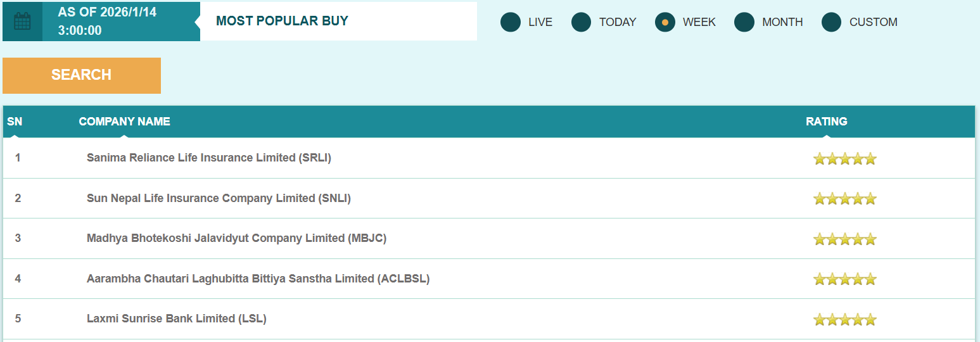Open the Most Popular Buy heading box
Screen dimensions: 980x342
pyautogui.click(x=338, y=21)
